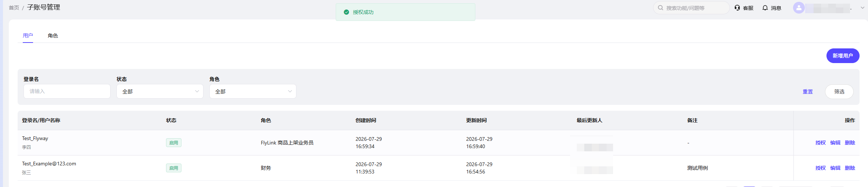Click the search magnifier icon

pos(660,8)
